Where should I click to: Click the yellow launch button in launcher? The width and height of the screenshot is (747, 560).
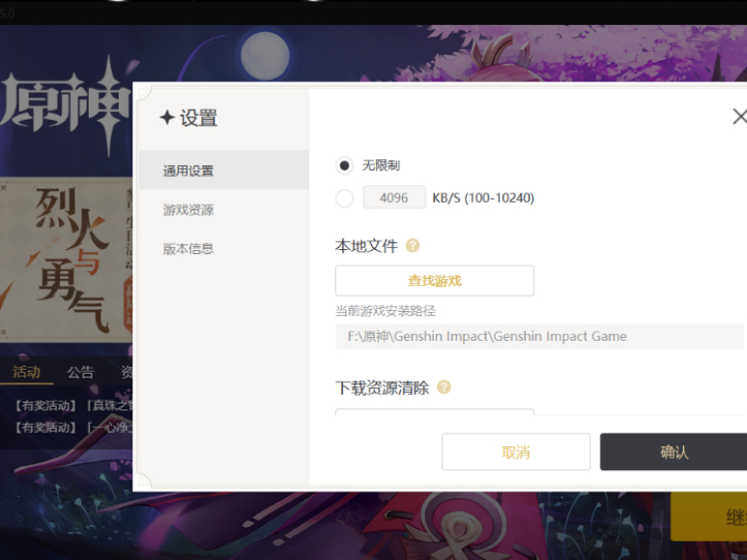pos(709,517)
